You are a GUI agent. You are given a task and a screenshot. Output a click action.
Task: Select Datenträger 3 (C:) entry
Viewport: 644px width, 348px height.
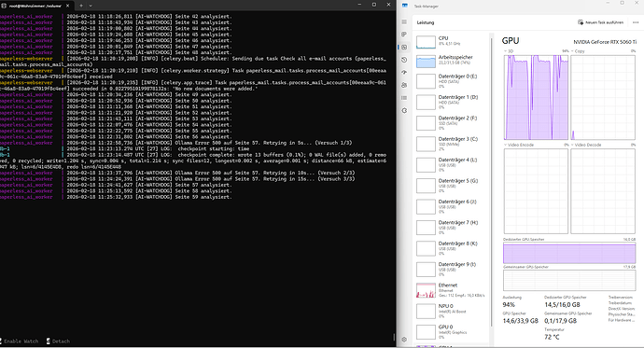(x=452, y=144)
